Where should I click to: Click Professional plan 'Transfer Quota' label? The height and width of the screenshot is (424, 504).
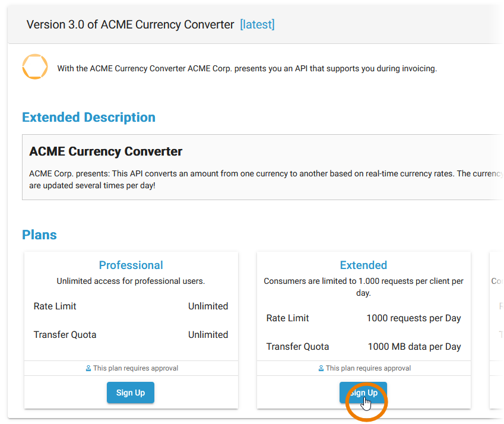pyautogui.click(x=65, y=335)
